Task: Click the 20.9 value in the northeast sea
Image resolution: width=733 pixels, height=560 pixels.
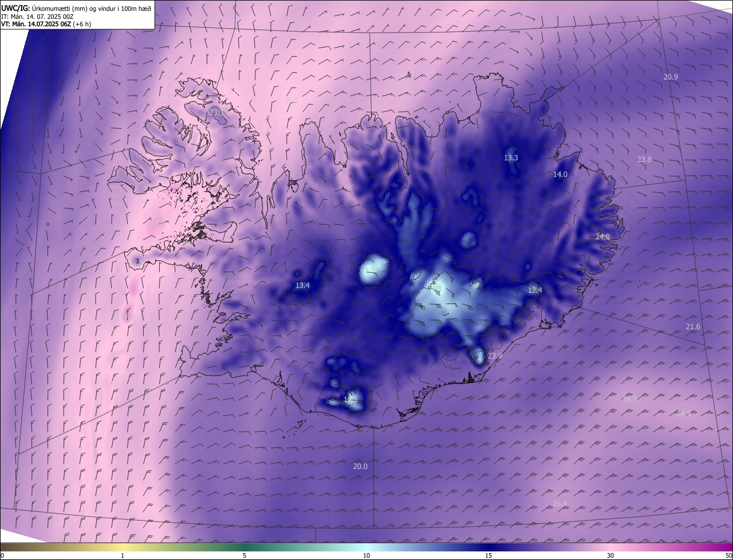Action: (x=671, y=77)
